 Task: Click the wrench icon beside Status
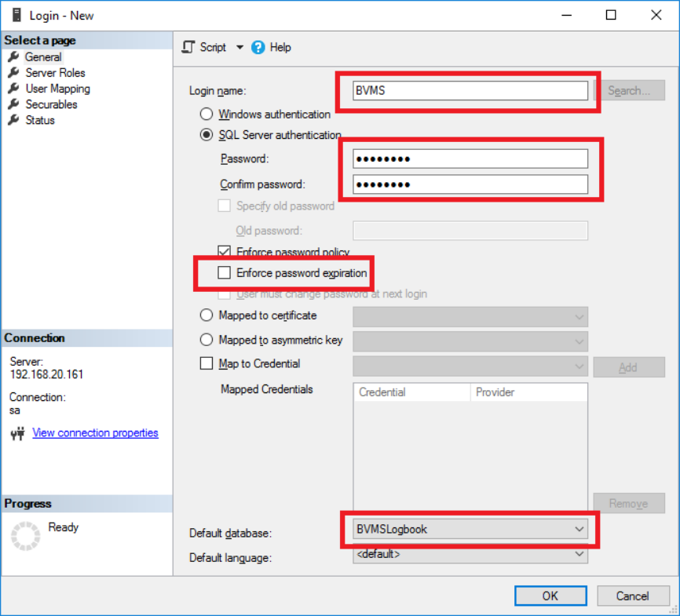[14, 120]
